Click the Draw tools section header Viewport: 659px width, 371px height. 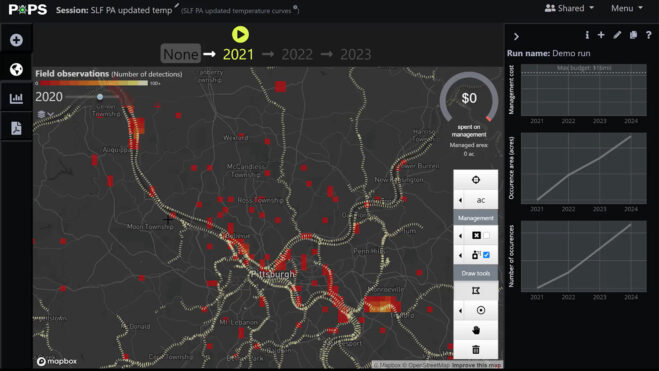coord(476,273)
